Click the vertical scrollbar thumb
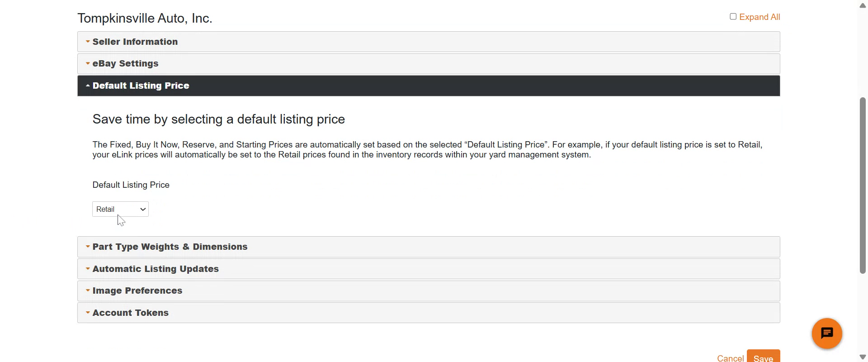Viewport: 868px width, 362px height. [x=863, y=186]
